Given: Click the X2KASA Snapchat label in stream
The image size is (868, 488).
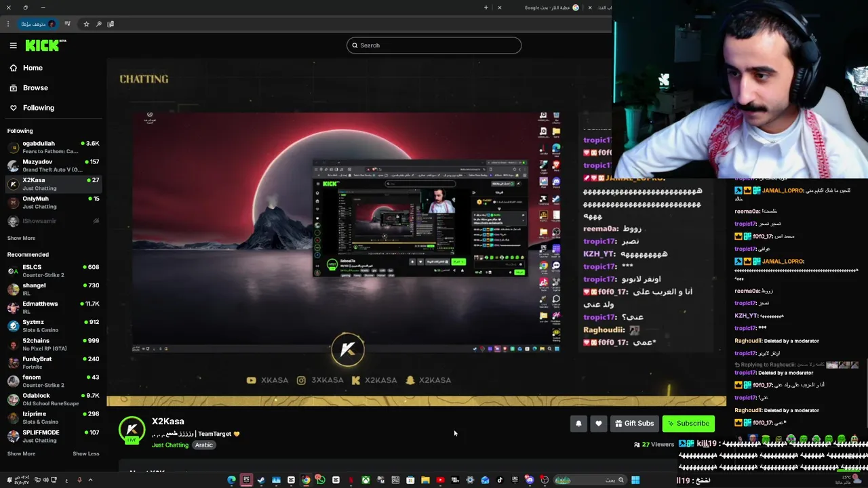Looking at the screenshot, I should click(x=428, y=380).
